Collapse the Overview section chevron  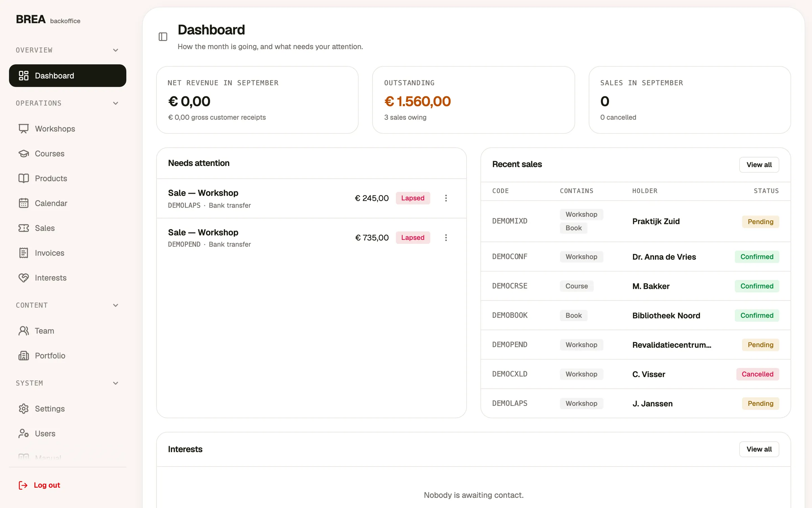tap(115, 50)
